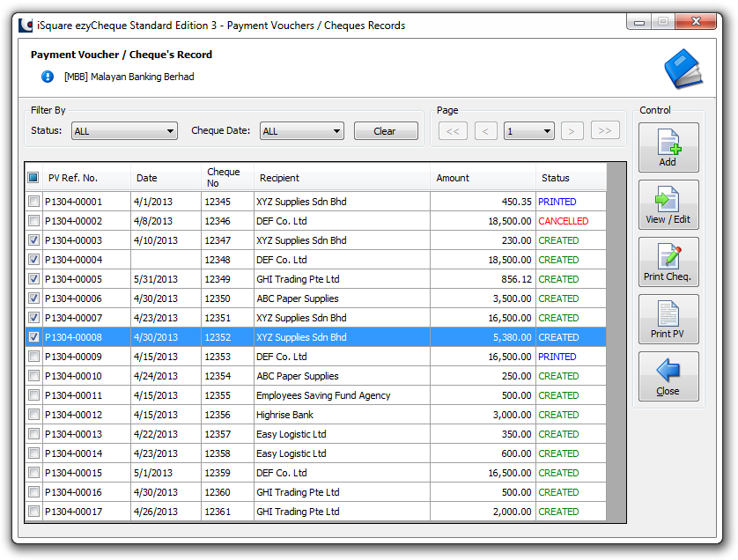This screenshot has height=560, width=738.
Task: Click the Print Cheq. icon button
Action: [668, 262]
